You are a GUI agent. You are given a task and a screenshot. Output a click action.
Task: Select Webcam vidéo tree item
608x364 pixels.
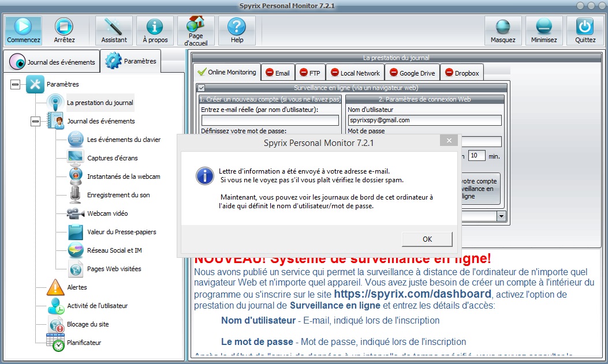coord(107,213)
